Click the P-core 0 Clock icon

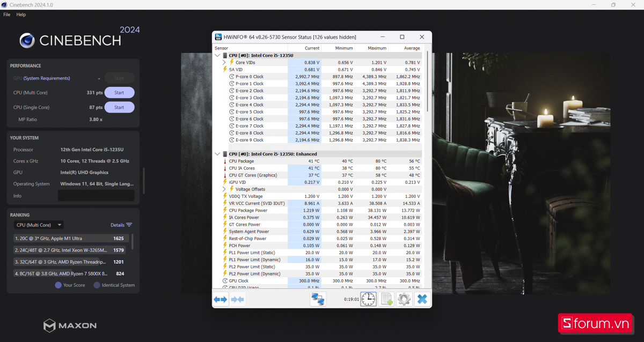(232, 77)
